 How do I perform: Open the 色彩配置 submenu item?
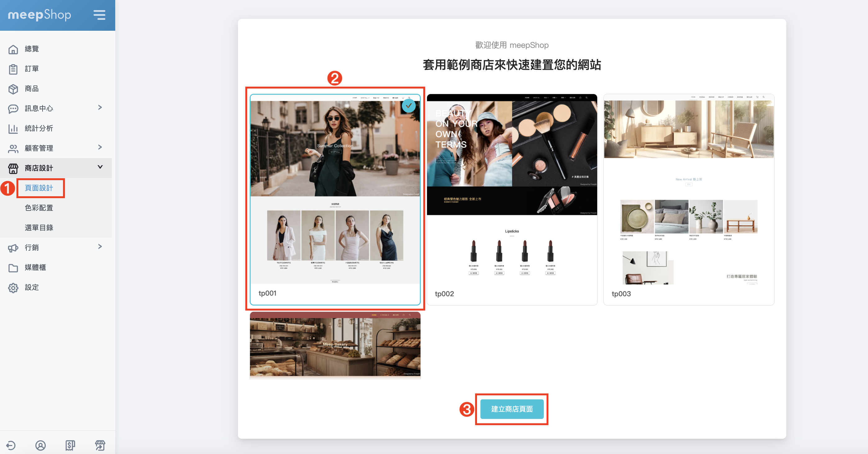click(x=39, y=208)
